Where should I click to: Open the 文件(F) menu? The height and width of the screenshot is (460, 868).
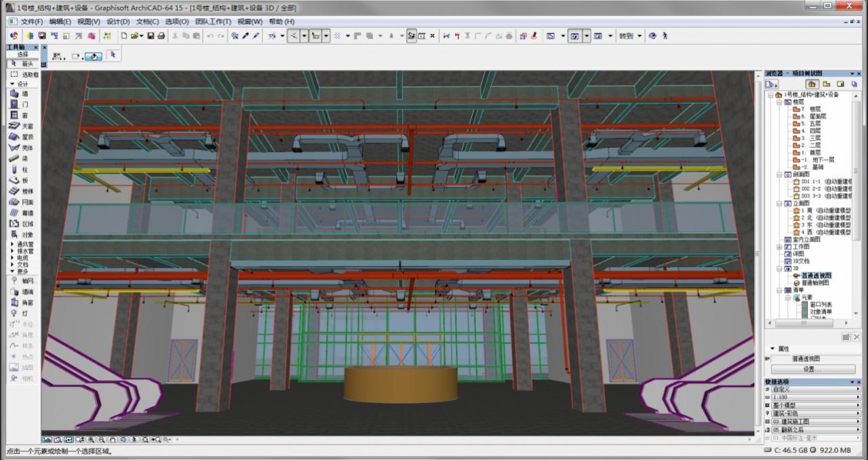[32, 22]
